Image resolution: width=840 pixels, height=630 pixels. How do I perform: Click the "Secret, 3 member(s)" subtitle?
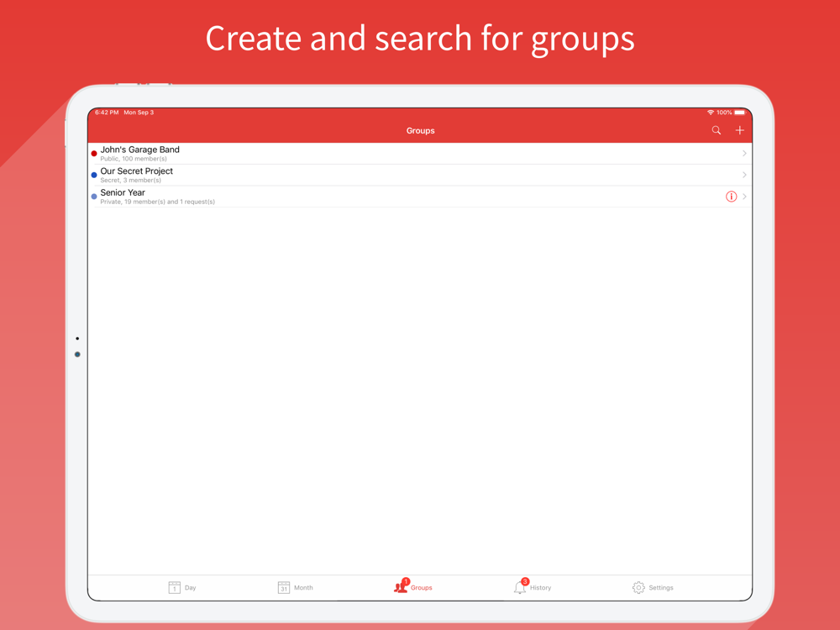pos(131,180)
